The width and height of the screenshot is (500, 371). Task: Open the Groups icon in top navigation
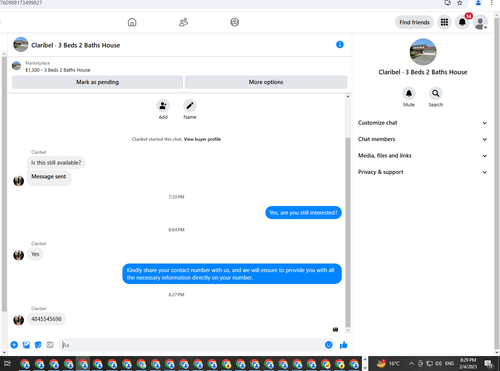coord(235,22)
